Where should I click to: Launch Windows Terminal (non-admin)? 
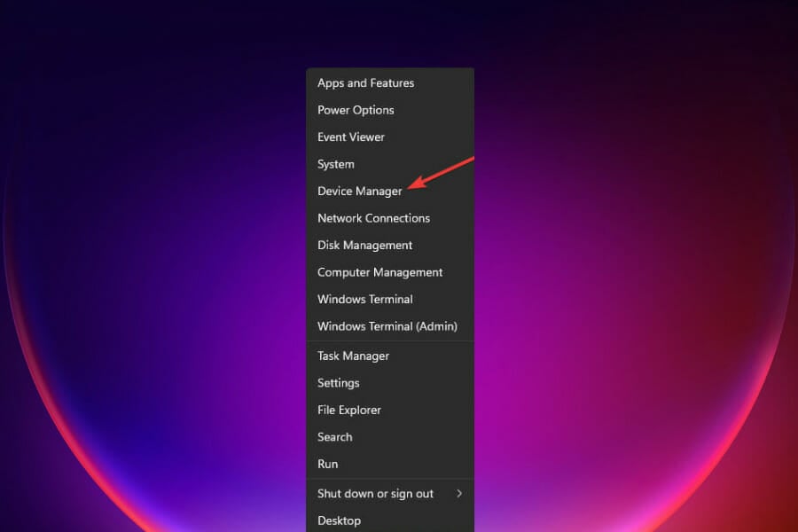(x=390, y=299)
